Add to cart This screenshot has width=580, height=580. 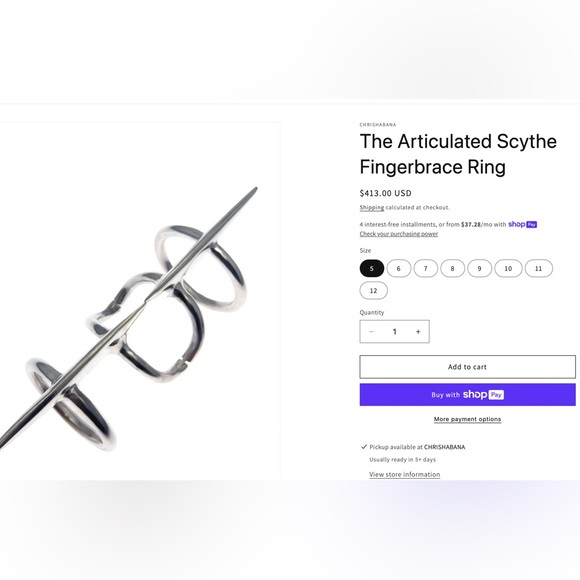[x=468, y=367]
